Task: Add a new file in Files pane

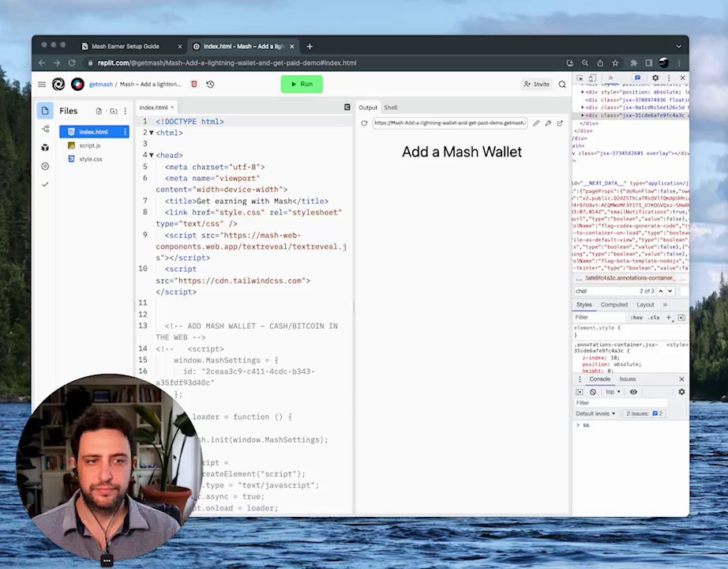Action: pos(99,111)
